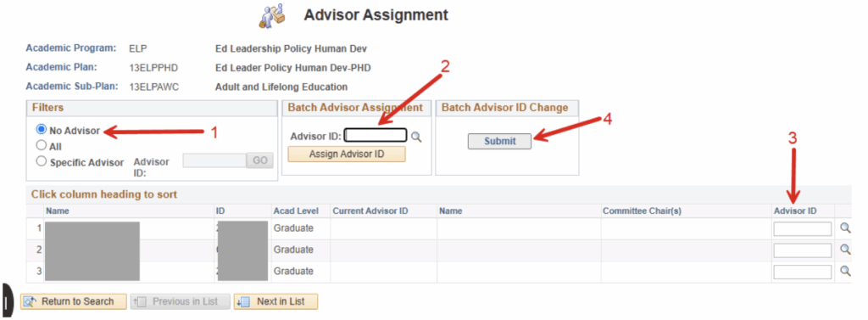The height and width of the screenshot is (320, 868).
Task: Sort by the Committee Chair(s) column heading
Action: click(x=642, y=211)
